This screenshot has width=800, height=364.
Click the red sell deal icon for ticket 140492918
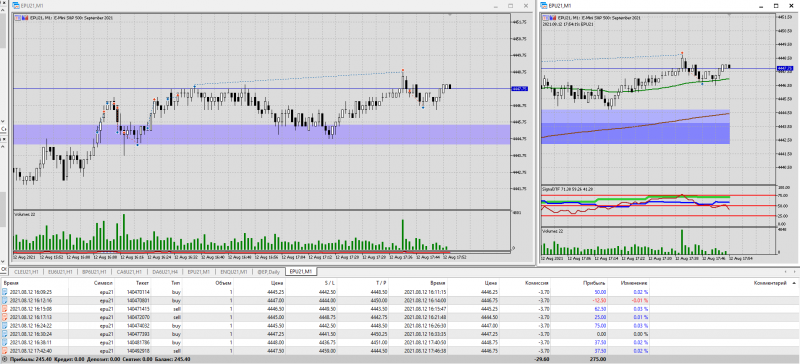point(5,351)
